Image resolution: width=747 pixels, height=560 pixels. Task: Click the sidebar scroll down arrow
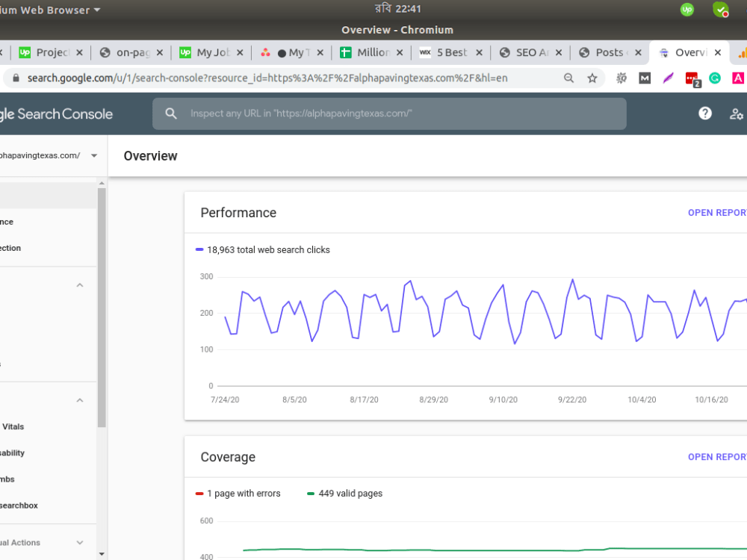[102, 554]
